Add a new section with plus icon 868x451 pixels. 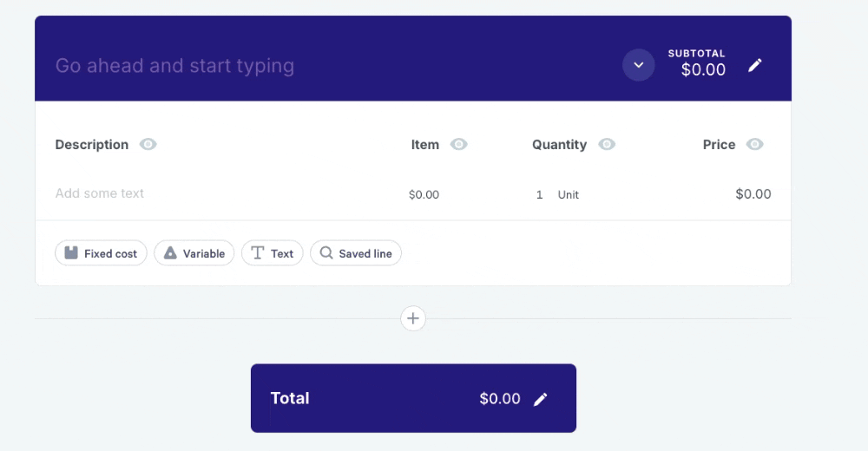[x=413, y=319]
